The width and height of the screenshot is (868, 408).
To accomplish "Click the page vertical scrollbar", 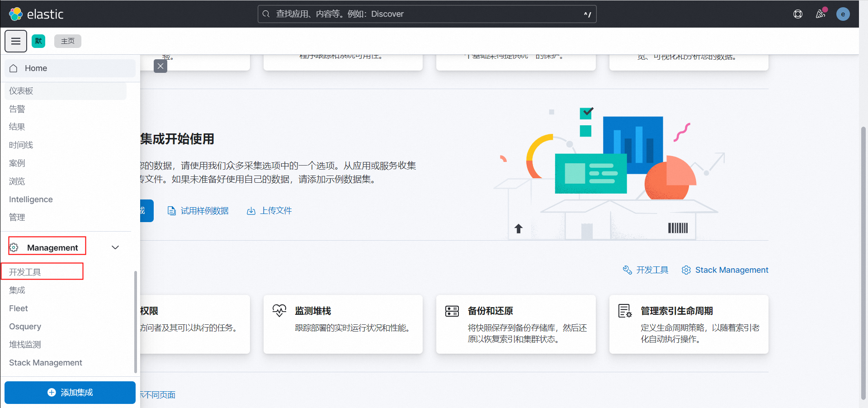I will tap(863, 262).
